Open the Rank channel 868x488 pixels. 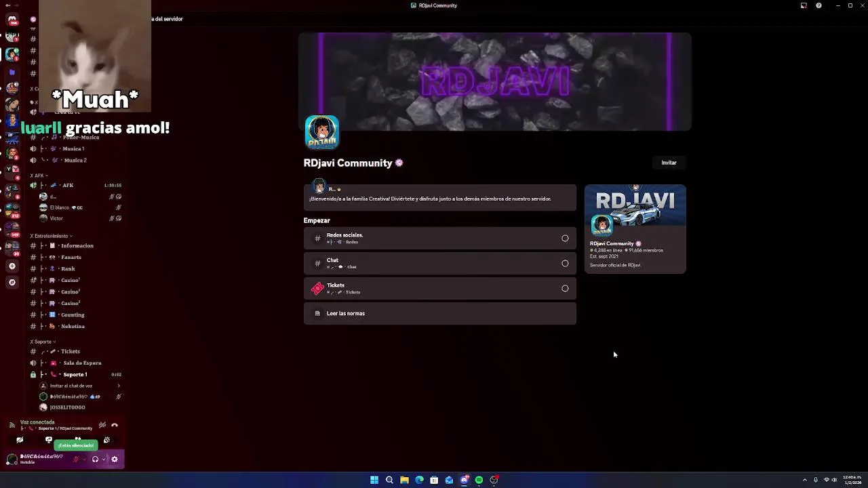(x=75, y=268)
